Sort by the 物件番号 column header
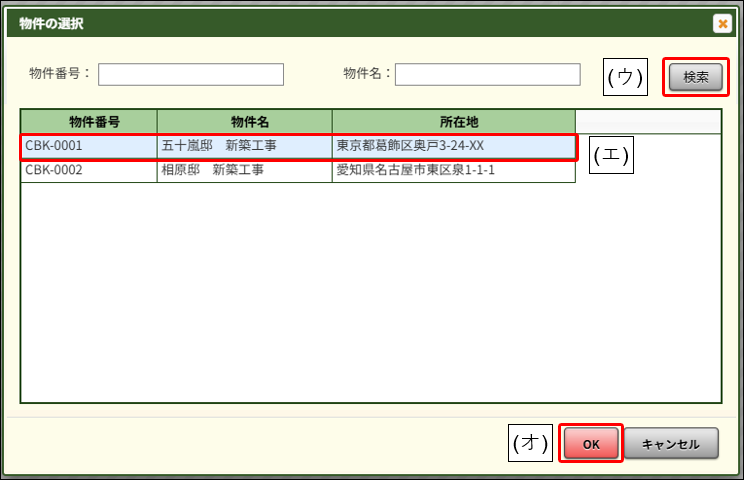Viewport: 744px width, 480px height. 89,121
